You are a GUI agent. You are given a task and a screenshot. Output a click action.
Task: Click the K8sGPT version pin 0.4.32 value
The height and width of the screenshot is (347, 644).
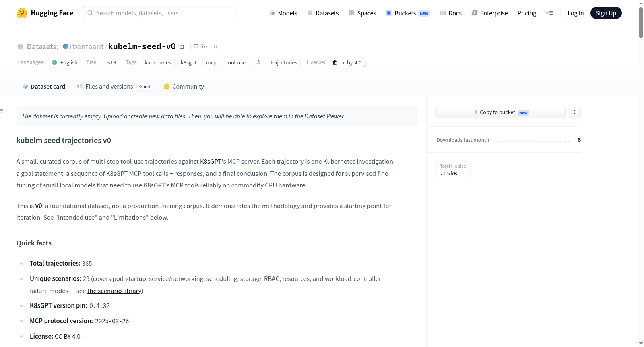pos(99,306)
